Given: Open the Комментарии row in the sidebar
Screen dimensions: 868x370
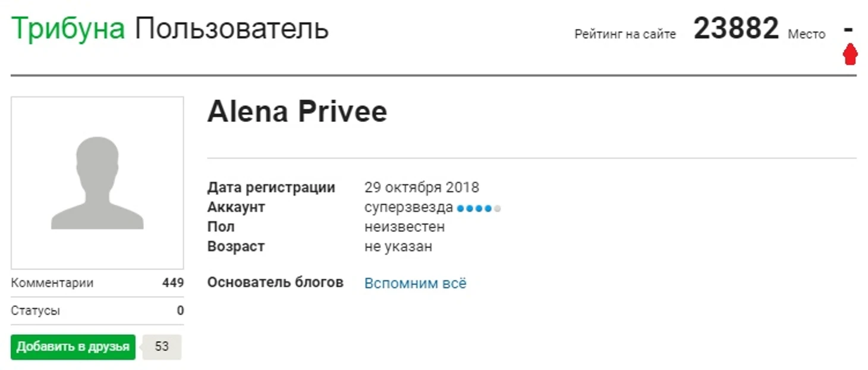Looking at the screenshot, I should click(x=98, y=283).
